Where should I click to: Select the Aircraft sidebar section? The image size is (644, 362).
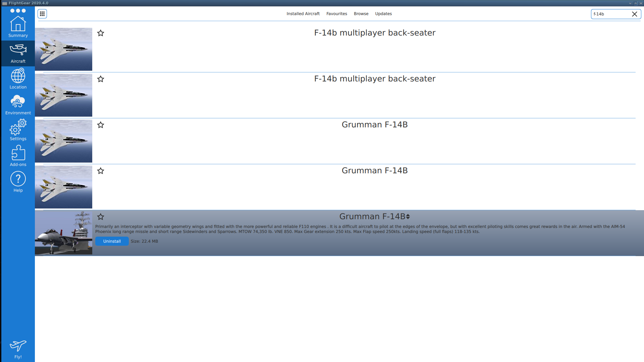[x=18, y=54]
